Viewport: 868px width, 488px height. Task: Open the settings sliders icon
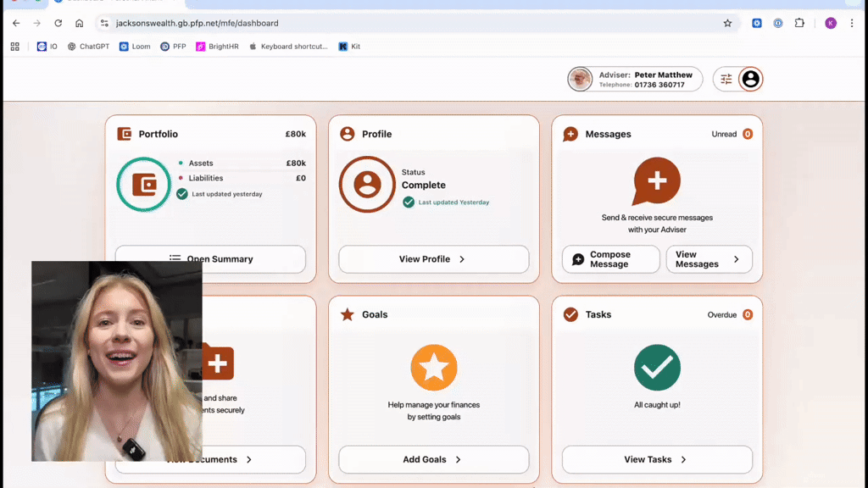point(726,79)
